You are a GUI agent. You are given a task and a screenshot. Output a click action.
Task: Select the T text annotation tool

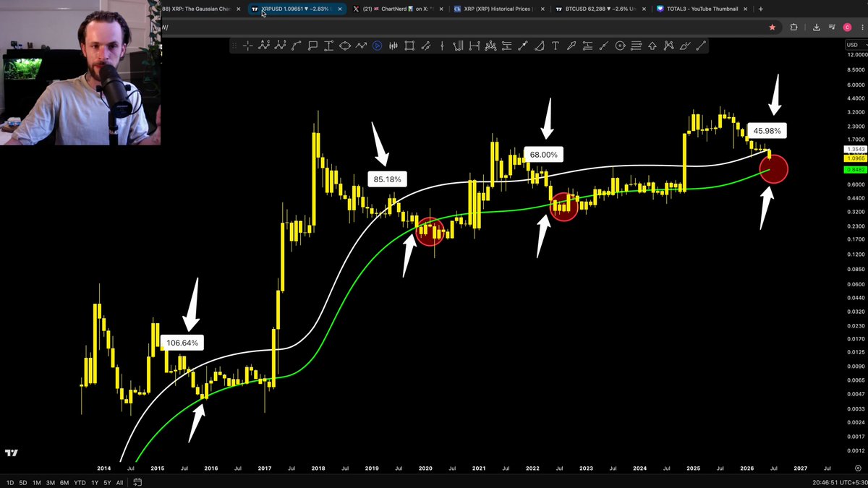555,46
